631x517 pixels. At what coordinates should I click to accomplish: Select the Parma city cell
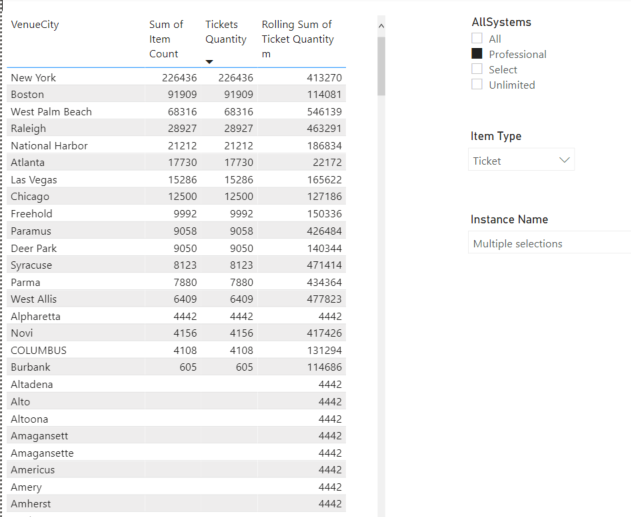[25, 282]
